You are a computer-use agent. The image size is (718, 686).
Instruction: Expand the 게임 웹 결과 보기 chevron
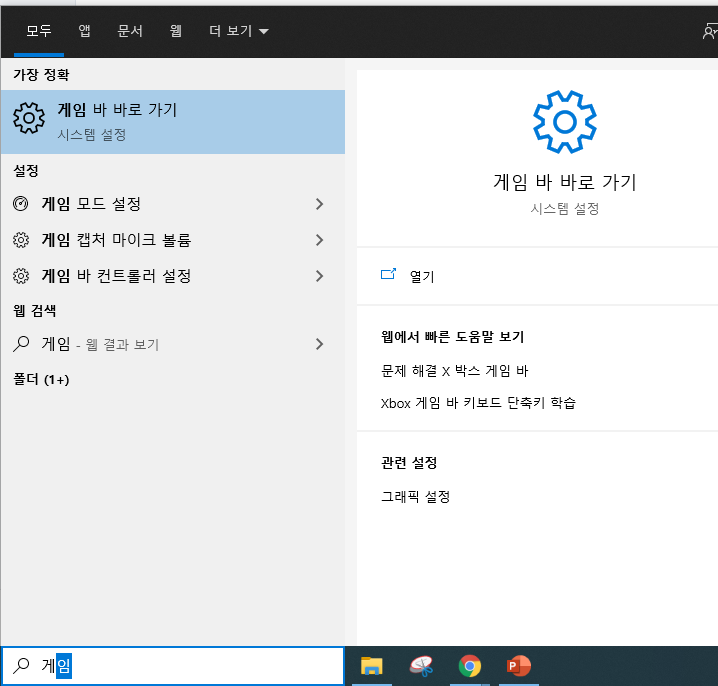click(320, 344)
